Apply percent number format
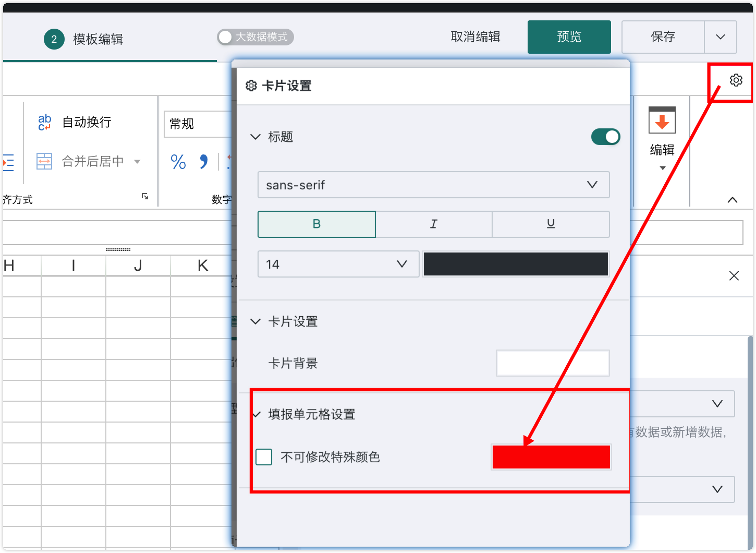 177,162
